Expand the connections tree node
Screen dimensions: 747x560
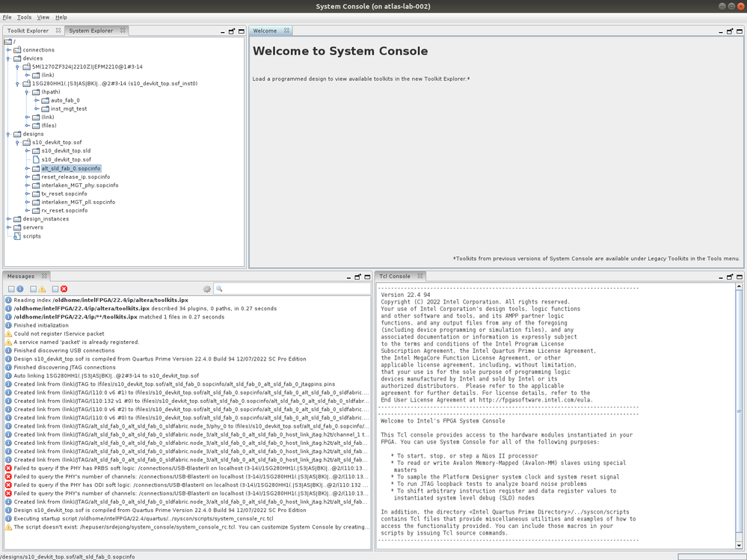click(8, 49)
